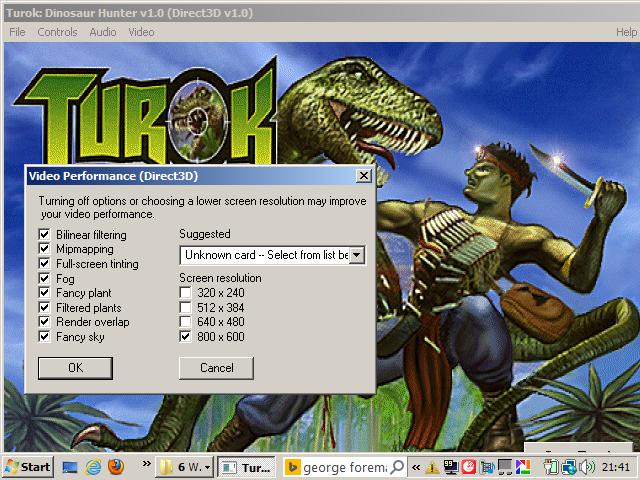Click the search magnifier icon in taskbar
640x480 pixels.
[397, 467]
